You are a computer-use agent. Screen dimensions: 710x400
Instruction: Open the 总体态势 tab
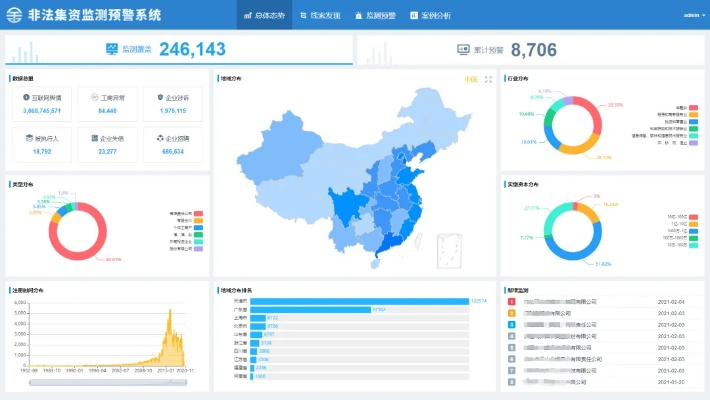[264, 15]
